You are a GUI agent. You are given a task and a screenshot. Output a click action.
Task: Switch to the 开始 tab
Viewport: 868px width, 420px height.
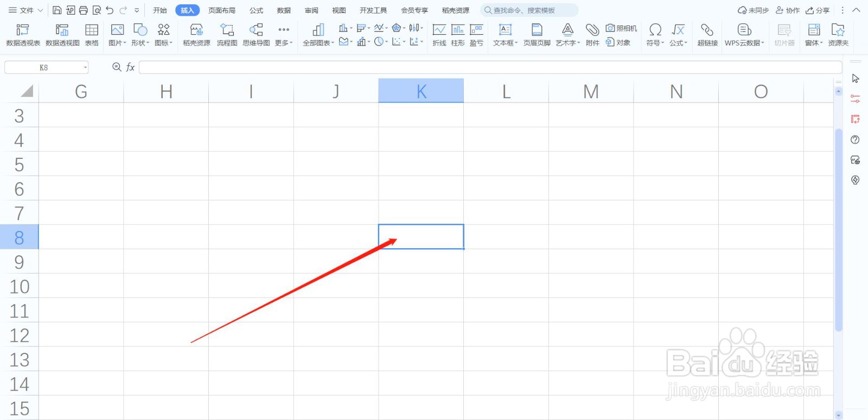(160, 10)
